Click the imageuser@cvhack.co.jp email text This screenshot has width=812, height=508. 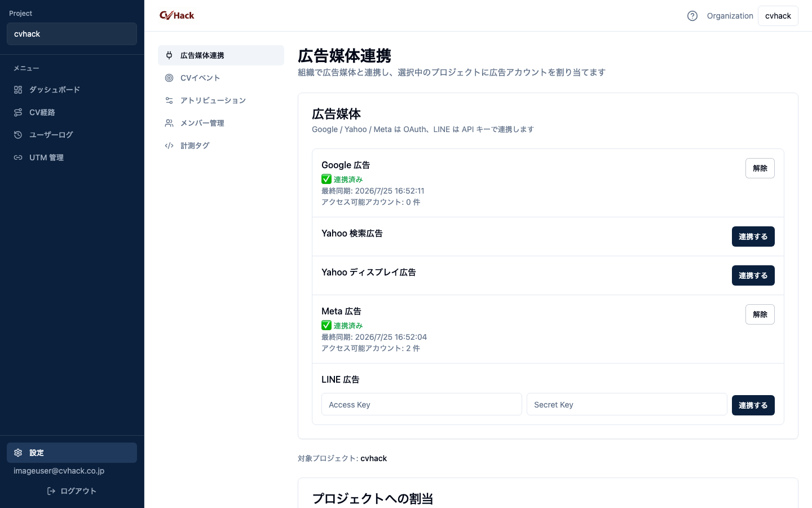[59, 471]
